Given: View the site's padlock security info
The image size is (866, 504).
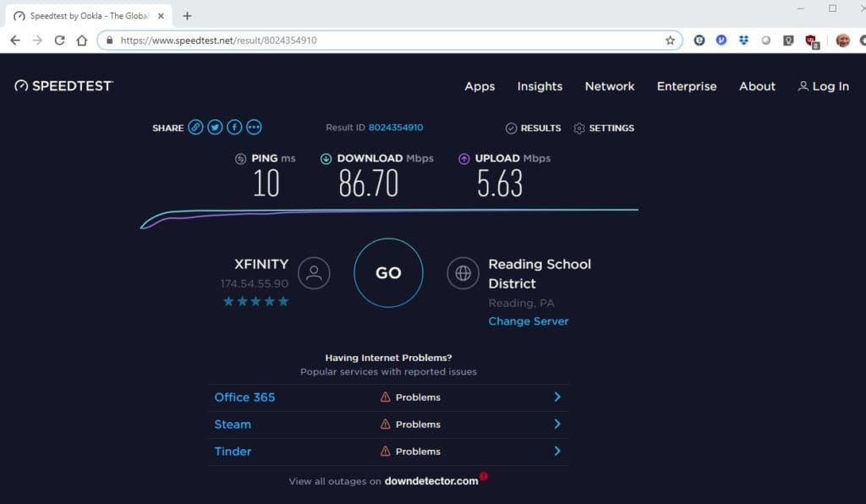Looking at the screenshot, I should click(109, 41).
